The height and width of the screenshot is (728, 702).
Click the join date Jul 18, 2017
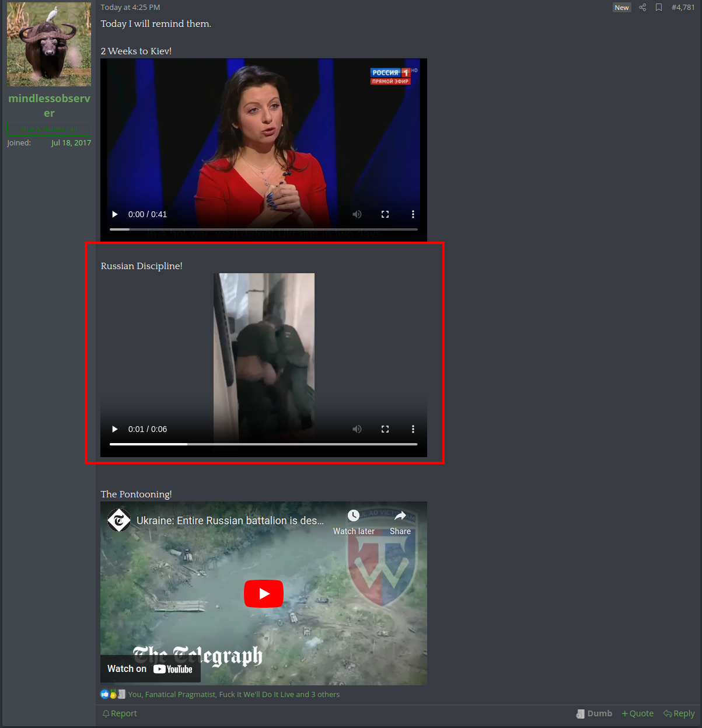click(x=71, y=143)
